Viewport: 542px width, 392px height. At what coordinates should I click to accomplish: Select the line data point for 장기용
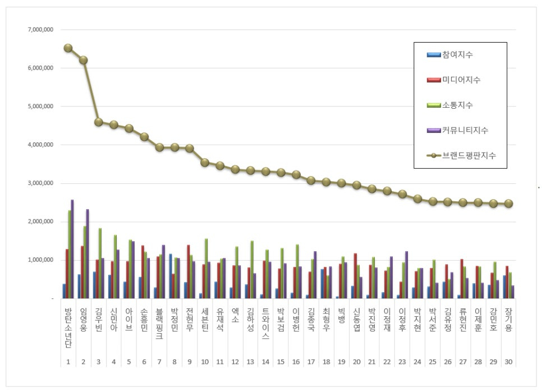508,204
